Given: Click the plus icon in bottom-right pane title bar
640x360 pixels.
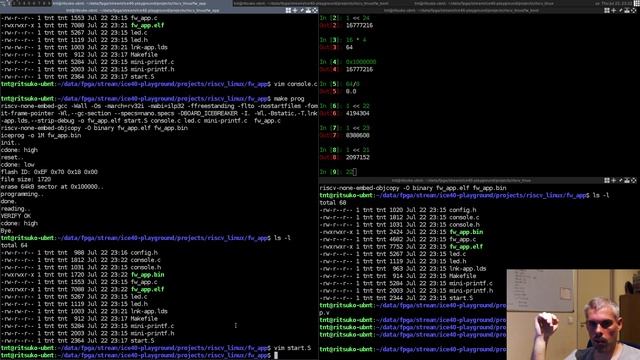Looking at the screenshot, I should click(613, 180).
